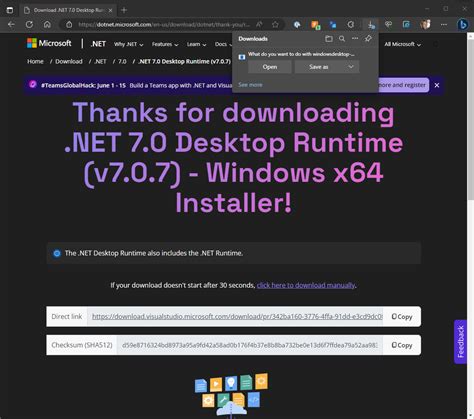The height and width of the screenshot is (419, 474).
Task: Expand the Docs menu
Action: pyautogui.click(x=223, y=44)
